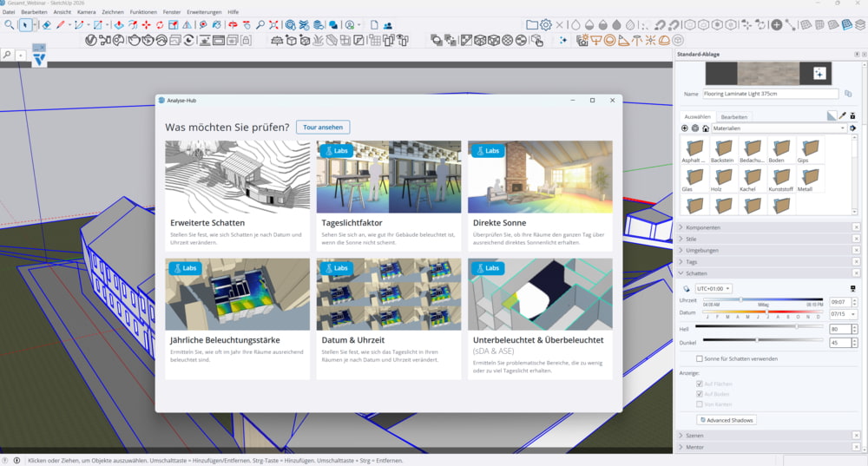868x466 pixels.
Task: Click the Uhrzeit time slider
Action: [x=763, y=300]
